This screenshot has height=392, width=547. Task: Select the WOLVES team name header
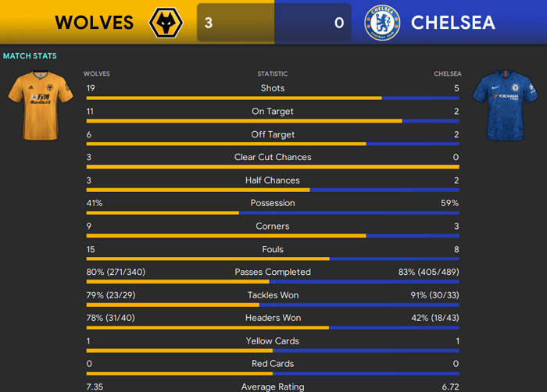click(x=95, y=23)
